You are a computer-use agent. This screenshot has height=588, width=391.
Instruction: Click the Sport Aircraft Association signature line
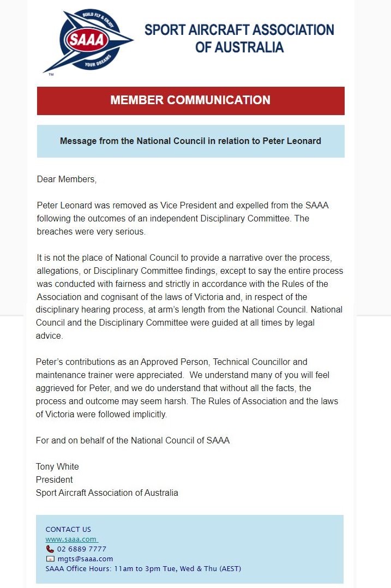tap(107, 493)
